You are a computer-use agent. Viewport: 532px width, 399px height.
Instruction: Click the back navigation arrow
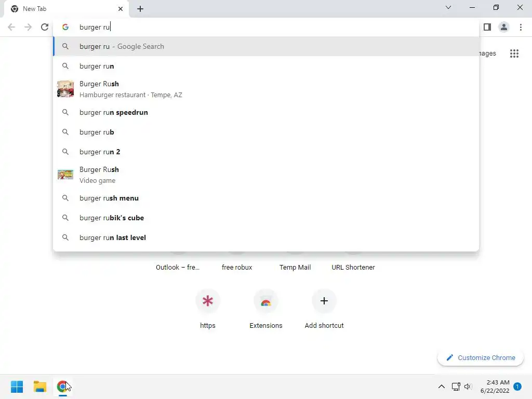11,27
